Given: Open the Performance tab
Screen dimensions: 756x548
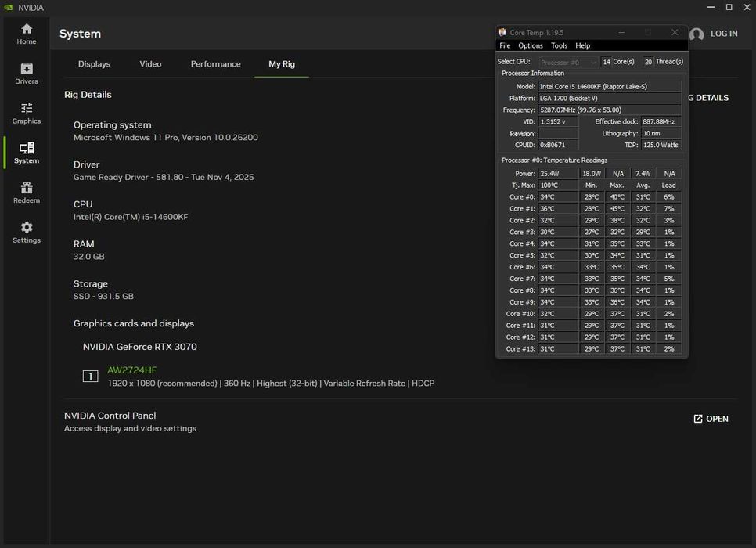Looking at the screenshot, I should click(x=215, y=64).
